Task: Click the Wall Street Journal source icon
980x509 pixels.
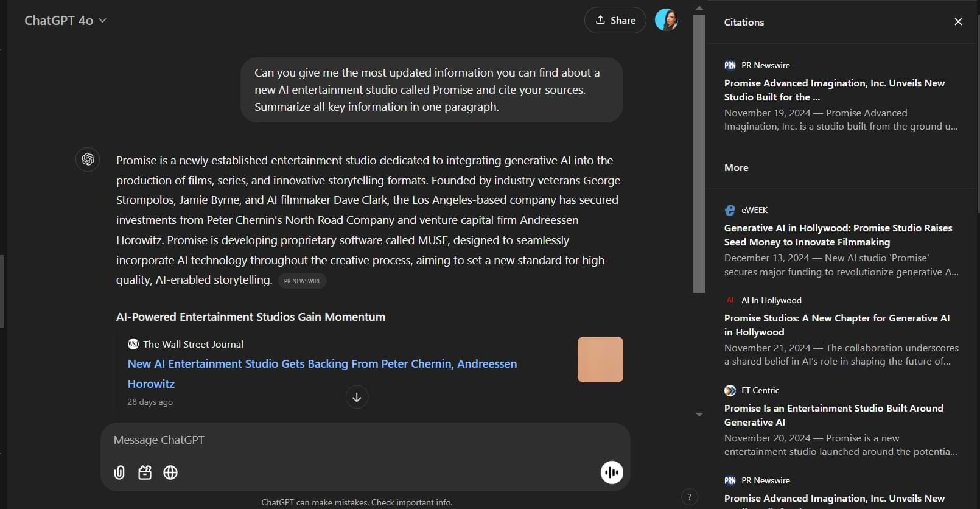Action: click(x=133, y=344)
